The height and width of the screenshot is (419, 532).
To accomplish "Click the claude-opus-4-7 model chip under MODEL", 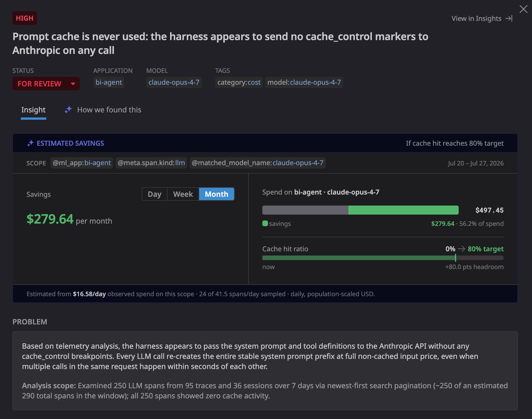I will coord(174,82).
